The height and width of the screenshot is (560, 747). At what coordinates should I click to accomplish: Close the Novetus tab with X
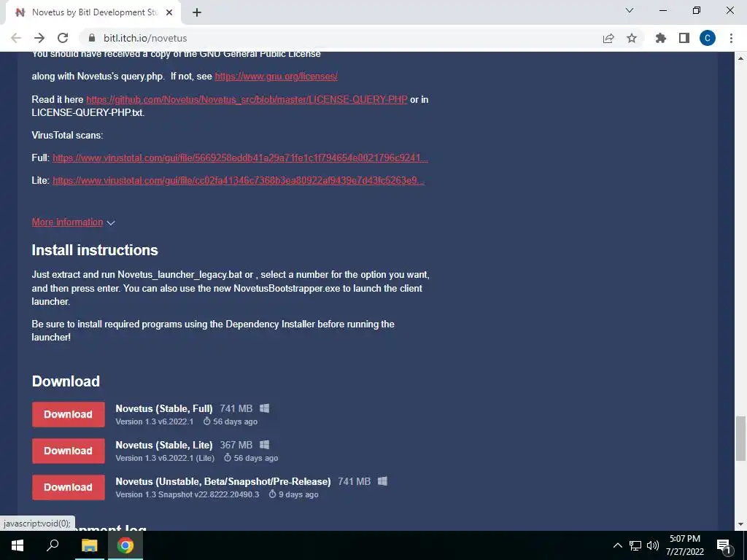tap(169, 12)
